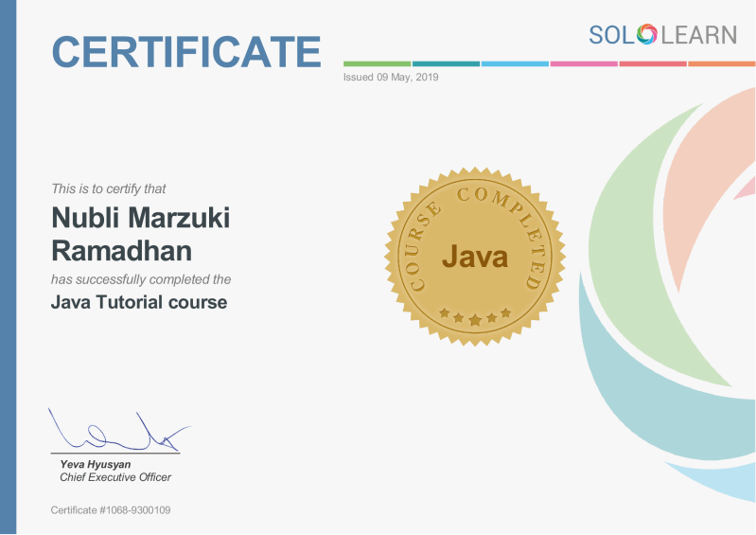Select the name Yeva Hyusyan
756x535 pixels.
click(x=95, y=464)
